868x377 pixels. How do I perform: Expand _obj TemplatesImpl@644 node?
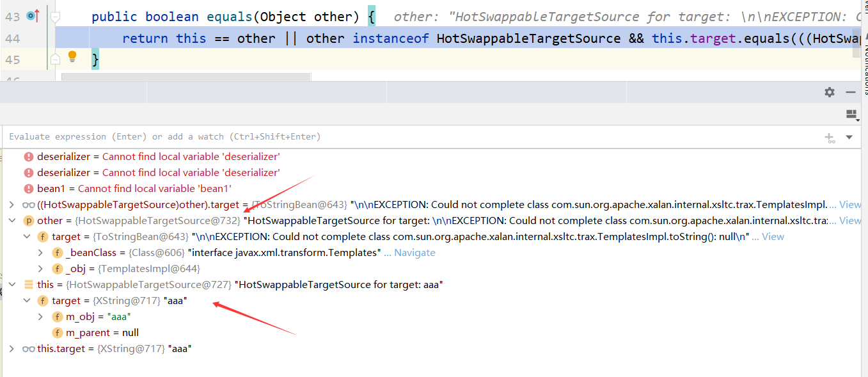pos(41,269)
